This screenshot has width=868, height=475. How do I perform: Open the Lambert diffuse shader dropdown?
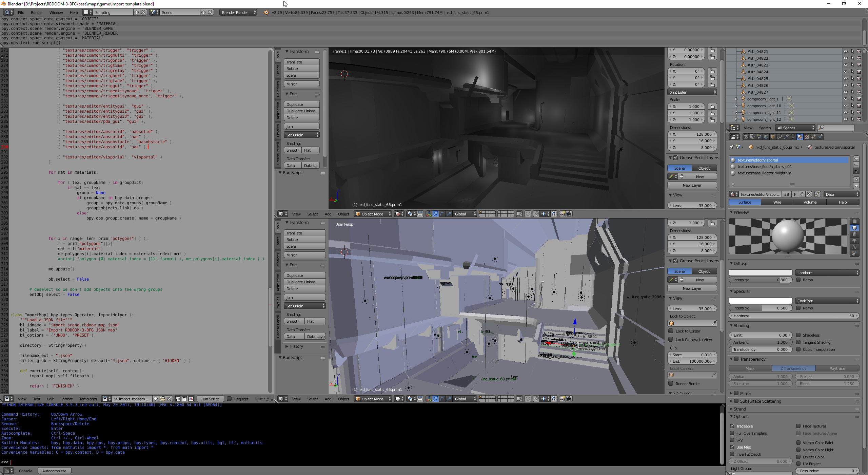point(827,273)
